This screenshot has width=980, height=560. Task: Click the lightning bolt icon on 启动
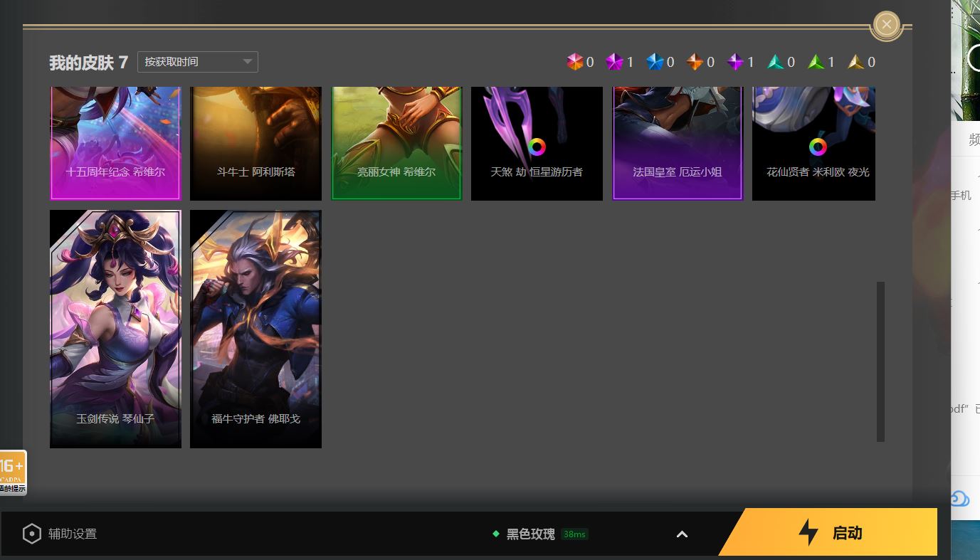pos(808,532)
